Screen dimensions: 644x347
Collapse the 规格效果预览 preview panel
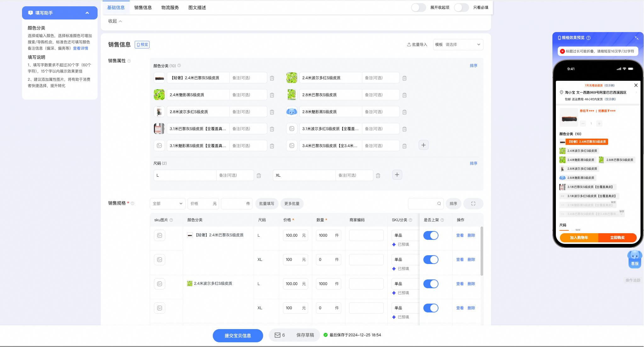pos(636,38)
